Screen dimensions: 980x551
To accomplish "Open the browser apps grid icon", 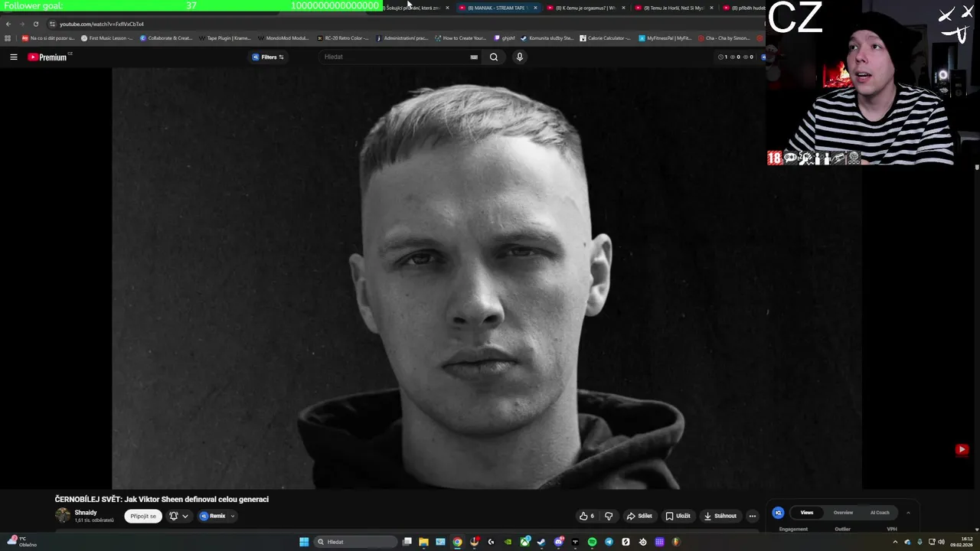I will point(8,37).
